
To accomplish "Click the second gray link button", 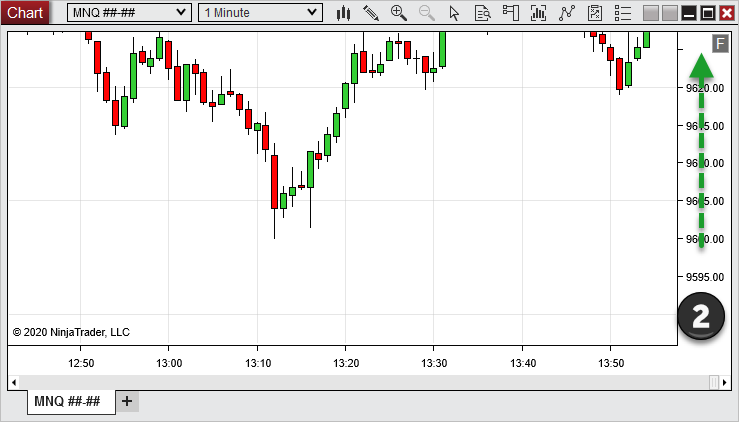I will tap(669, 13).
